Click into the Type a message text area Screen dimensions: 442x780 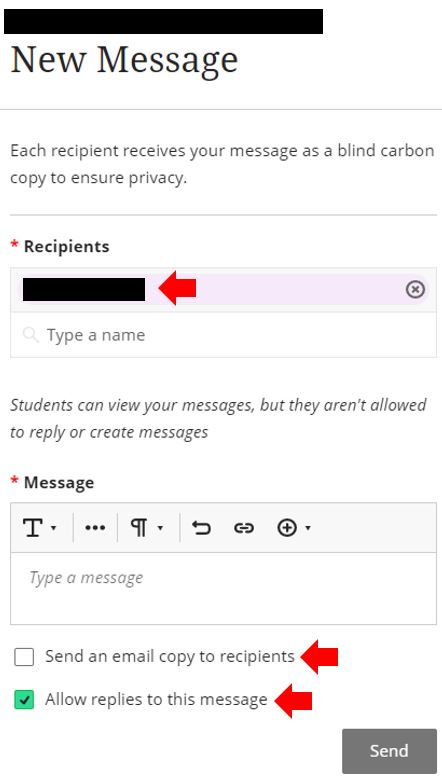click(x=224, y=588)
